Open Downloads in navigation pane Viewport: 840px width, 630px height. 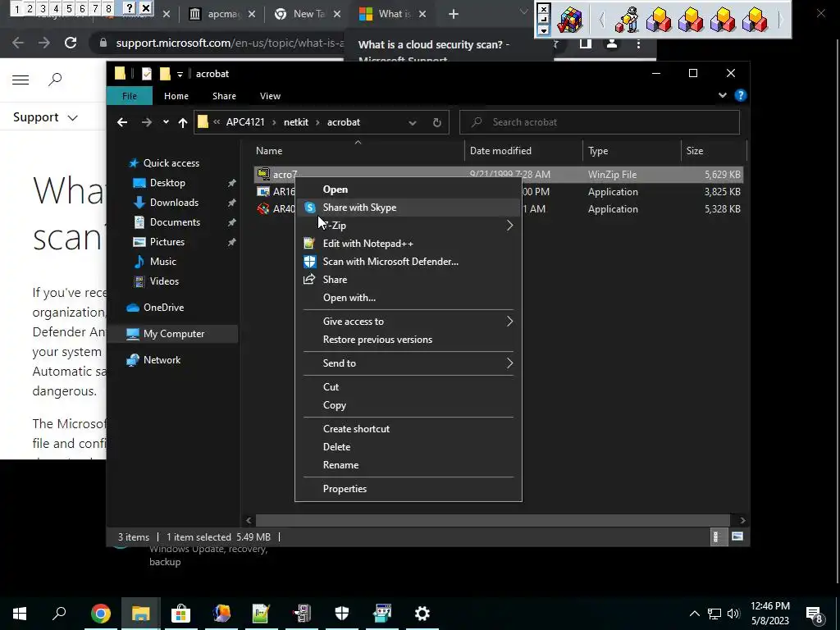point(174,203)
